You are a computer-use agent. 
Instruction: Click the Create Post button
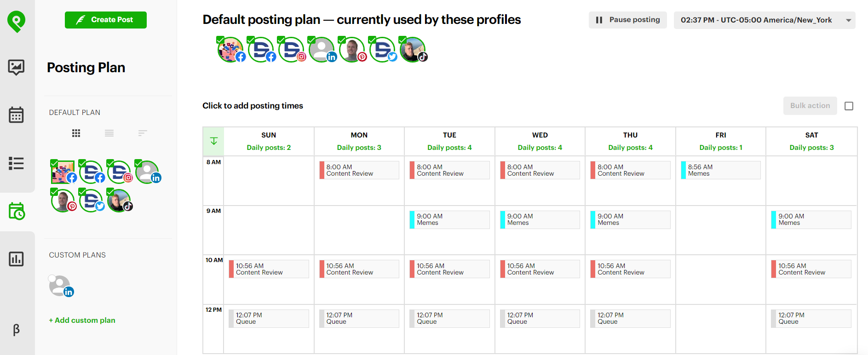pos(105,20)
